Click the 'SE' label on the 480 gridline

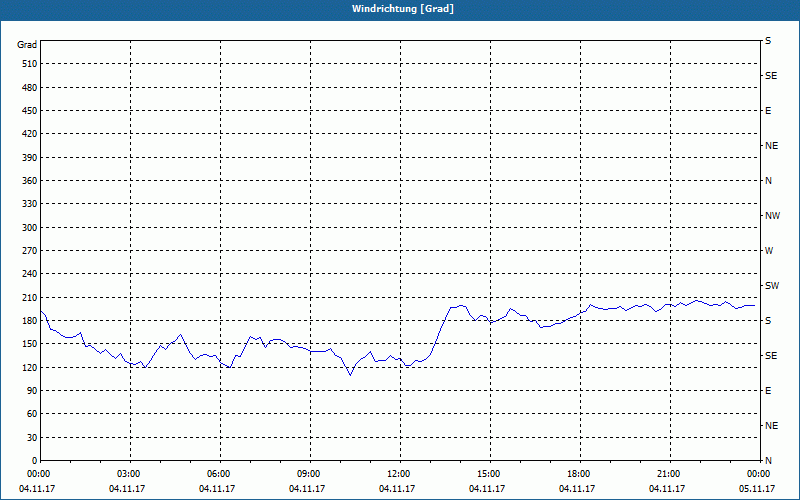tap(771, 76)
